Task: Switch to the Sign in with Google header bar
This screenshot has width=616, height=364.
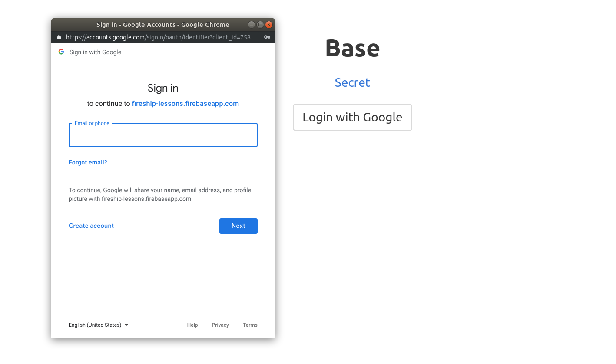Action: click(96, 51)
